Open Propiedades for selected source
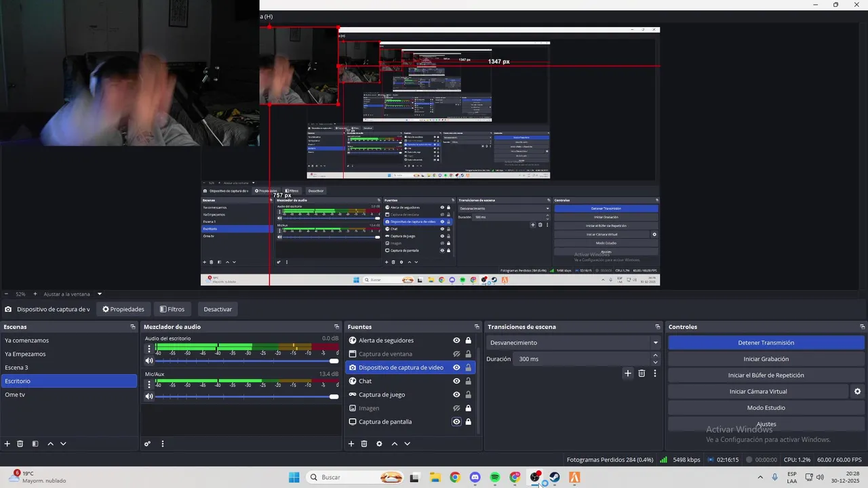Viewport: 868px width, 488px height. (x=123, y=309)
